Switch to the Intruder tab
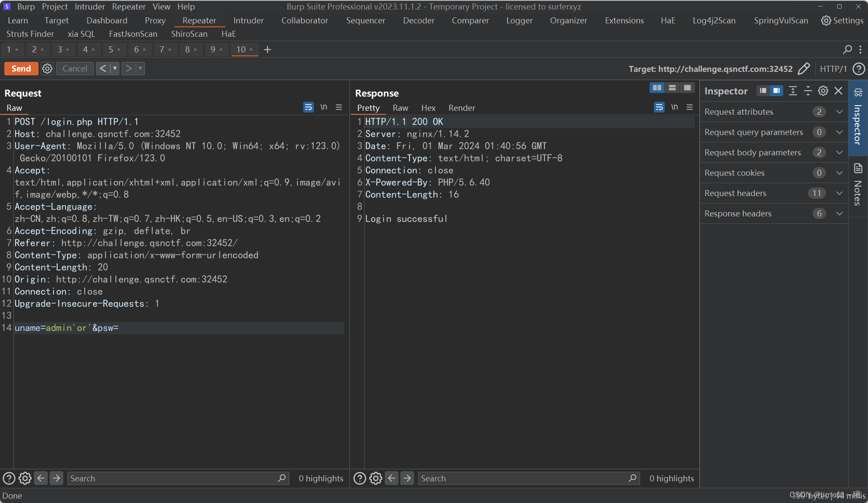Screen dimensions: 868x503 (249, 20)
